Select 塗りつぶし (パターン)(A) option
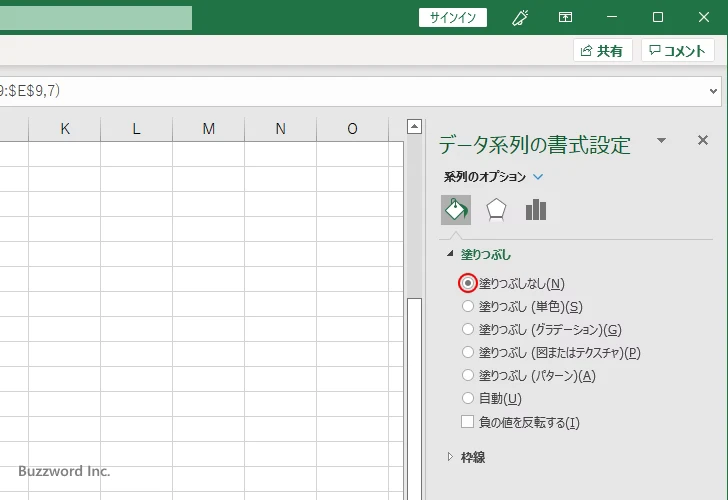 pyautogui.click(x=468, y=375)
